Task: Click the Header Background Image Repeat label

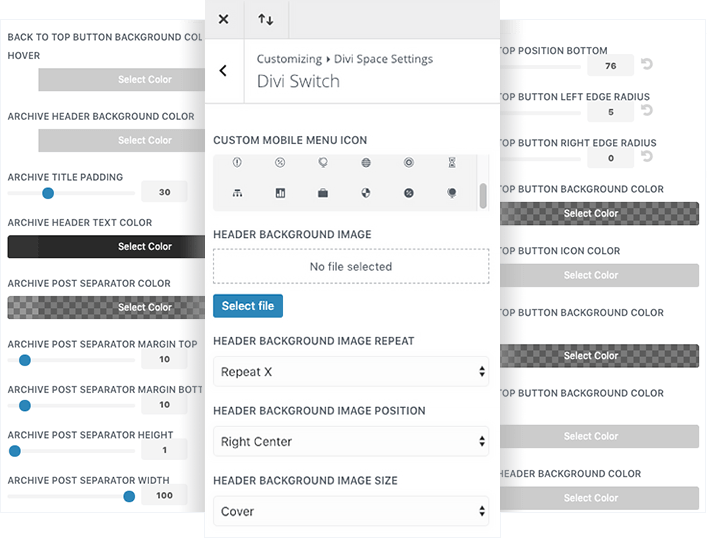Action: click(313, 341)
